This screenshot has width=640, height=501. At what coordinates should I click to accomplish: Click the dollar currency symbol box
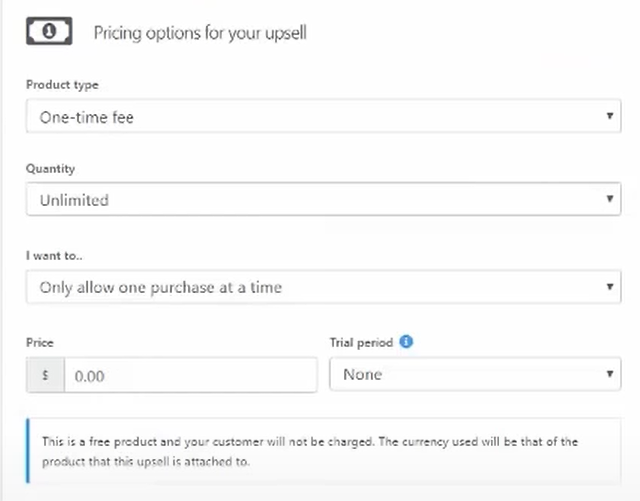46,375
